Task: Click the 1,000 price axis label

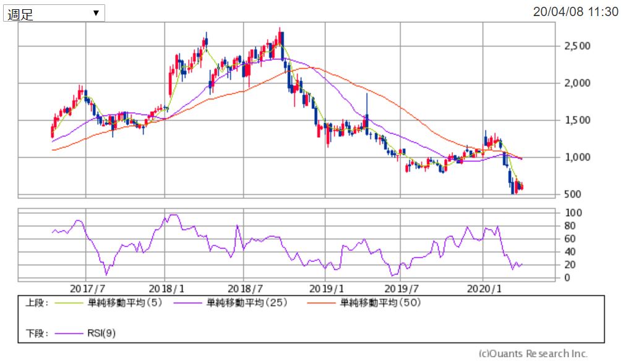Action: click(577, 158)
